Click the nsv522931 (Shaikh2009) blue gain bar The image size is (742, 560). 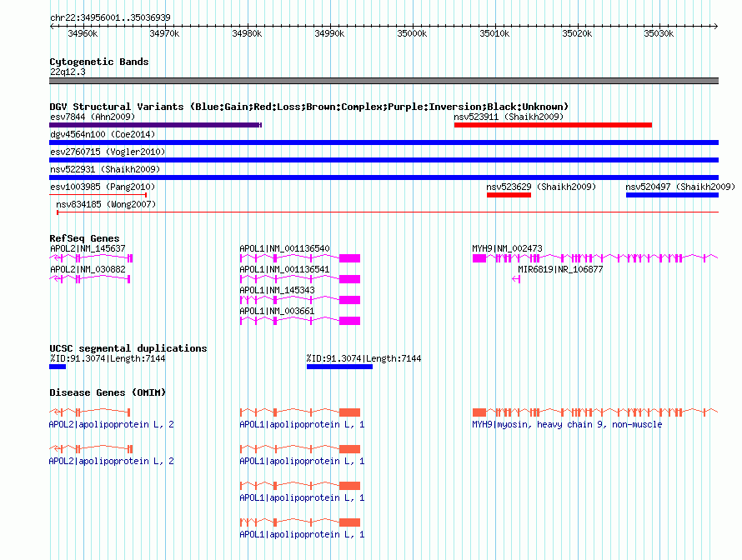(x=384, y=177)
